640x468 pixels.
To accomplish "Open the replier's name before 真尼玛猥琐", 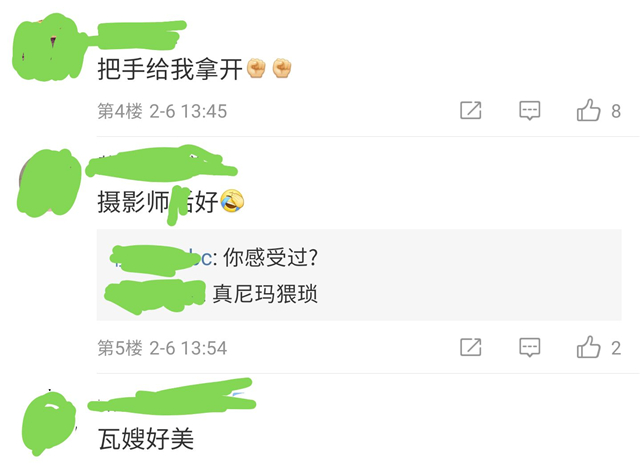I will click(x=155, y=295).
